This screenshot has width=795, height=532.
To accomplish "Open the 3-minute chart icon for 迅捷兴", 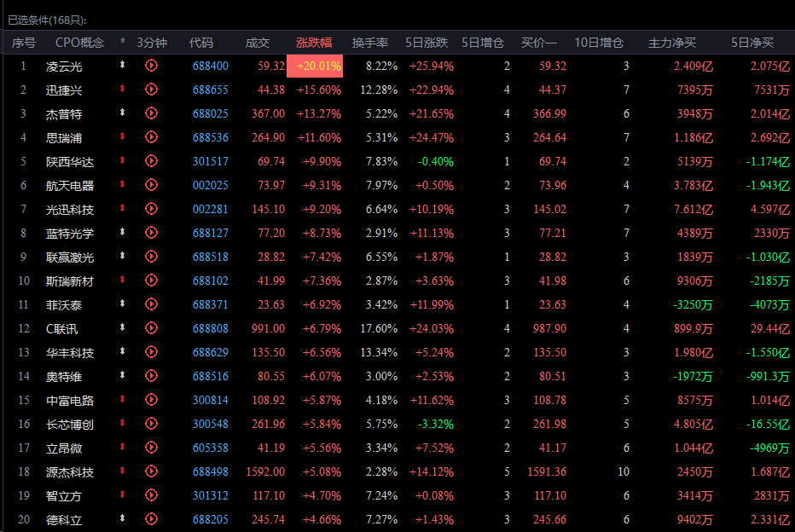I will click(152, 90).
